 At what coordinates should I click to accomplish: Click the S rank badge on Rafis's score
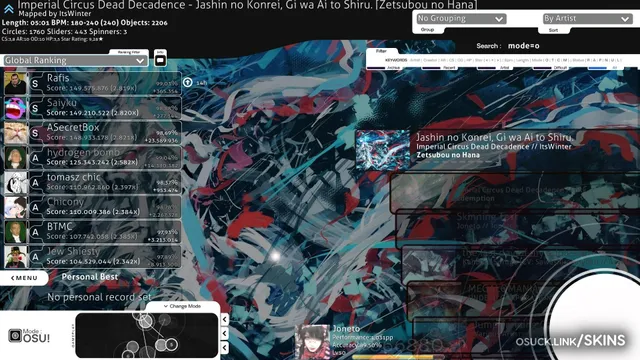(x=36, y=84)
